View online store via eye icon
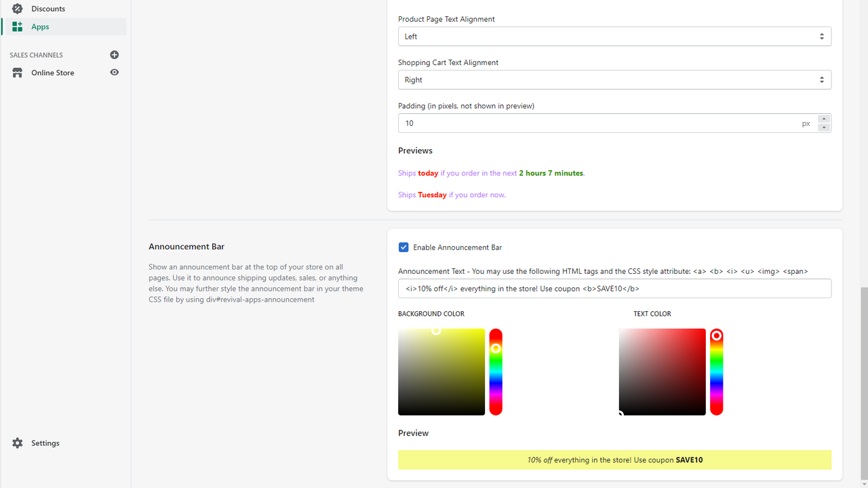This screenshot has width=868, height=488. tap(115, 73)
